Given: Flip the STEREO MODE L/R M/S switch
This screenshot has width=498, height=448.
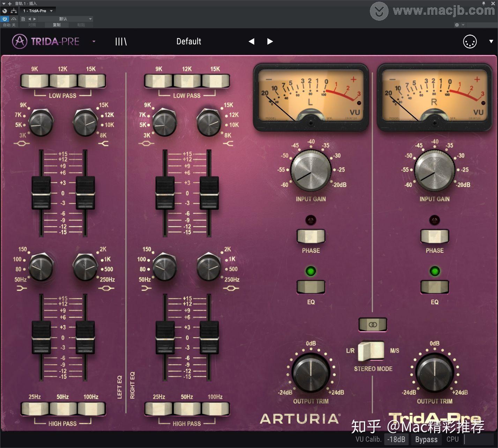Looking at the screenshot, I should click(372, 351).
